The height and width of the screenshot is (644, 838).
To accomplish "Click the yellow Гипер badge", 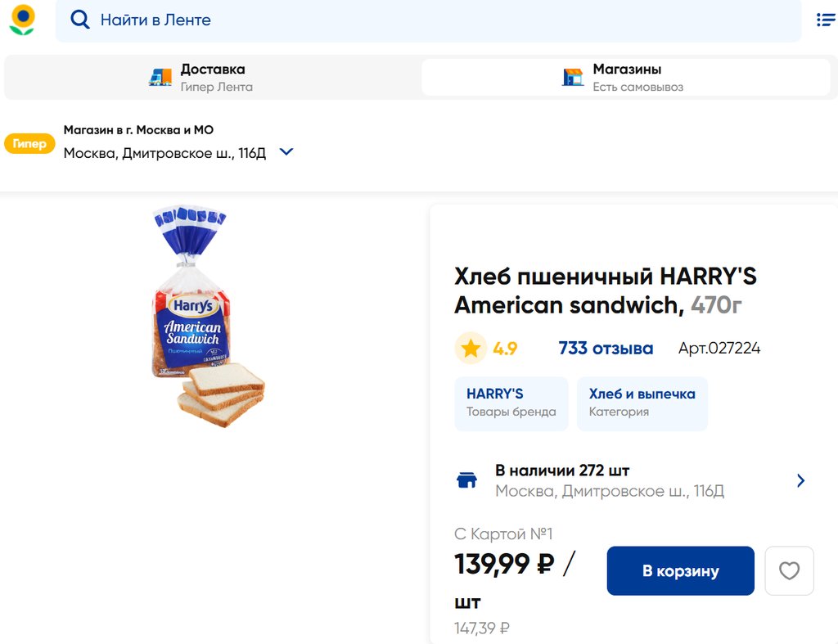I will 29,144.
